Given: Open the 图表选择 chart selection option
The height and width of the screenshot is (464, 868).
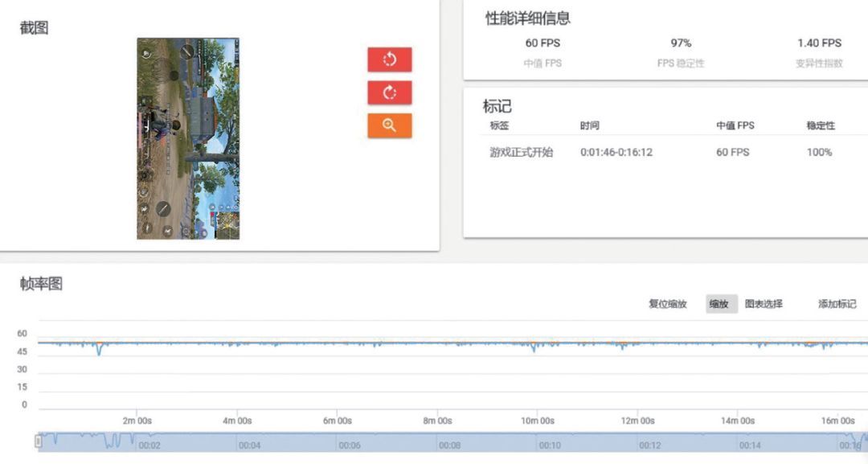Looking at the screenshot, I should click(764, 303).
